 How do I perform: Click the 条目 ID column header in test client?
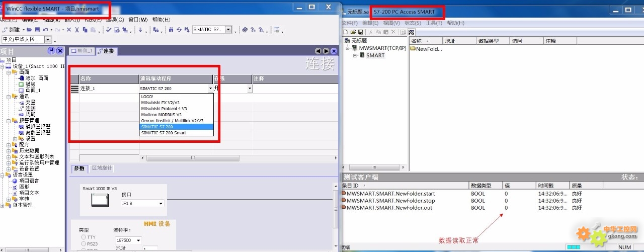click(x=405, y=186)
